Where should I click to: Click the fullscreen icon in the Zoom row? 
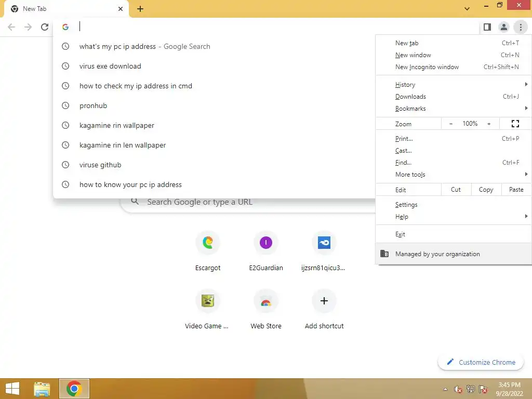coord(515,124)
